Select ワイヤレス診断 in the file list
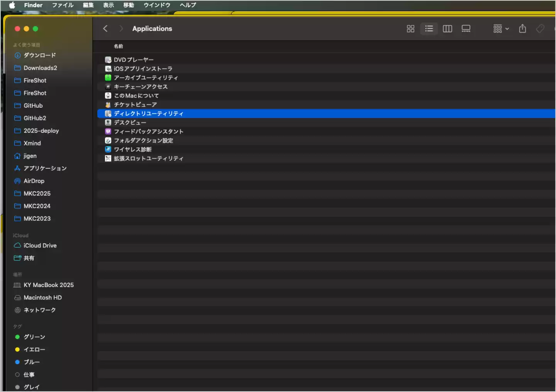 [x=132, y=149]
